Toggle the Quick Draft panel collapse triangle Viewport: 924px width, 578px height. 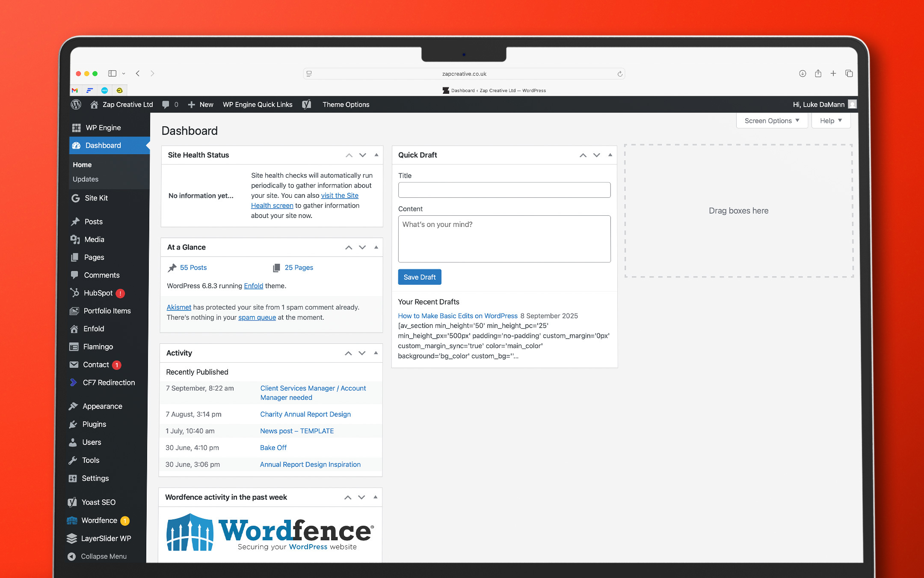[610, 155]
